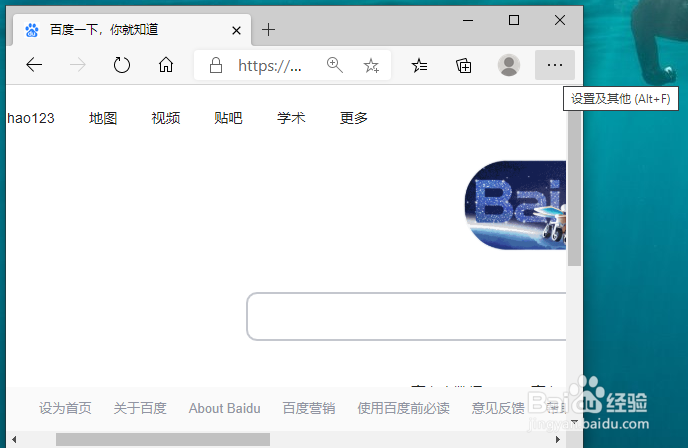Image resolution: width=688 pixels, height=448 pixels.
Task: Close the Baidu tab
Action: point(236,30)
